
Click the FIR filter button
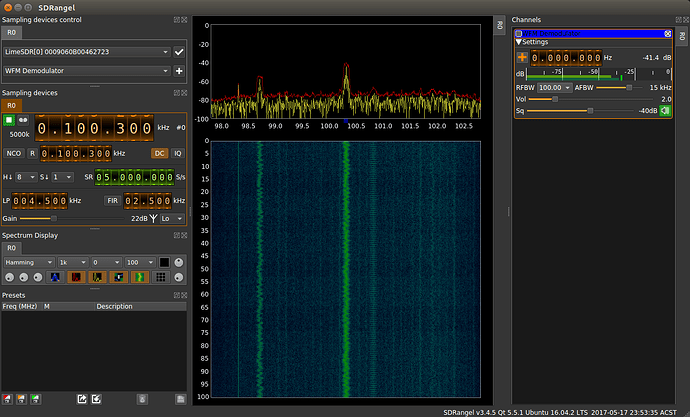pyautogui.click(x=112, y=200)
